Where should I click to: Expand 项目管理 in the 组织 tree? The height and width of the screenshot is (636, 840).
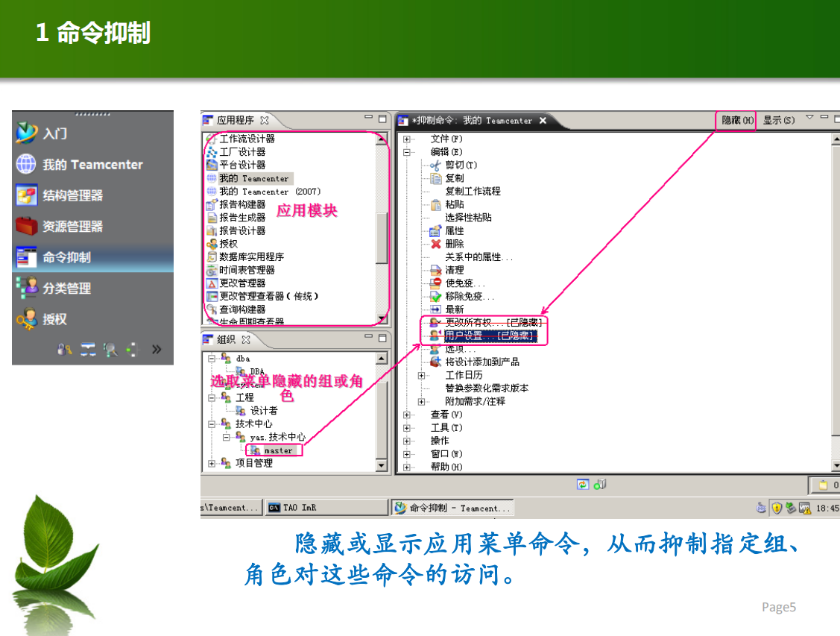click(213, 463)
